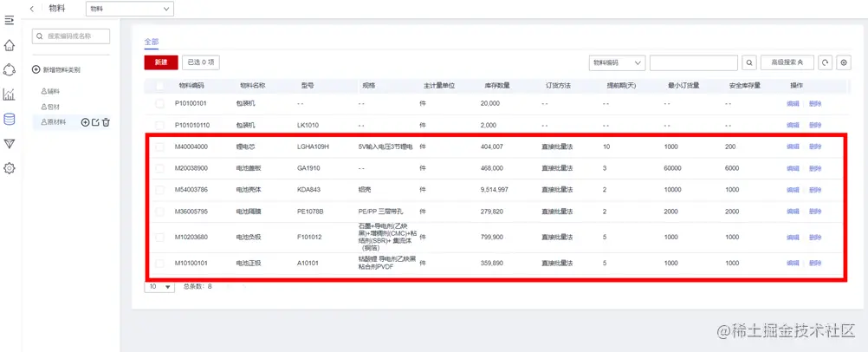This screenshot has height=352, width=868.
Task: Click 编辑 link for row M10203680
Action: click(793, 238)
